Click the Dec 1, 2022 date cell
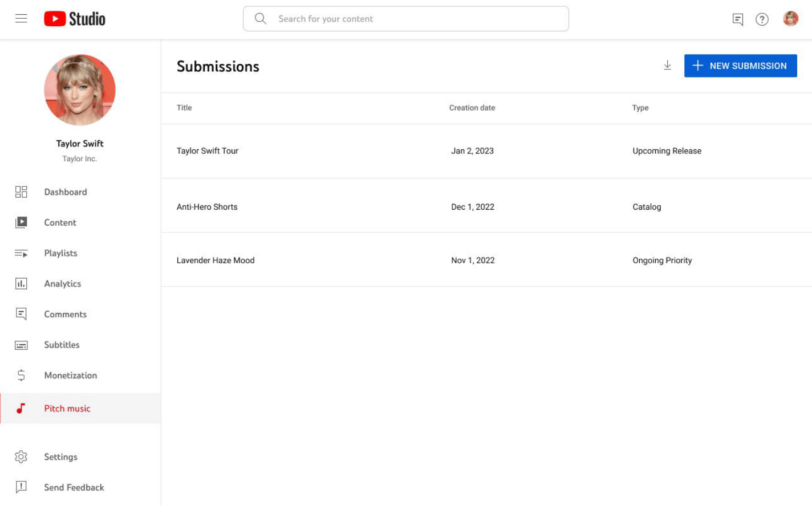Screen dimensions: 812x506 [x=473, y=207]
